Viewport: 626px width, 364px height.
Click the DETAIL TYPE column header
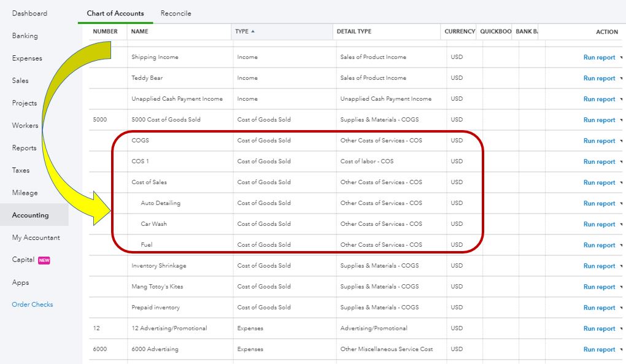coord(354,31)
